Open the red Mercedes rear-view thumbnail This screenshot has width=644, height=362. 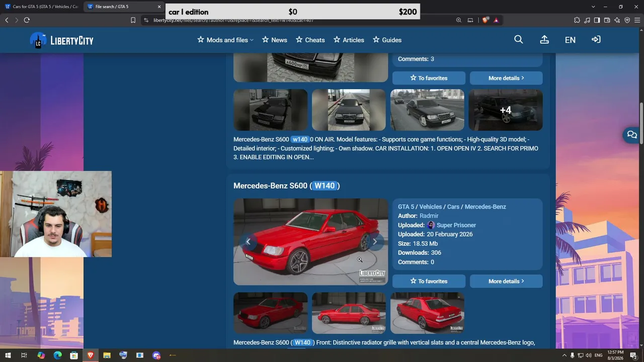[x=427, y=313]
